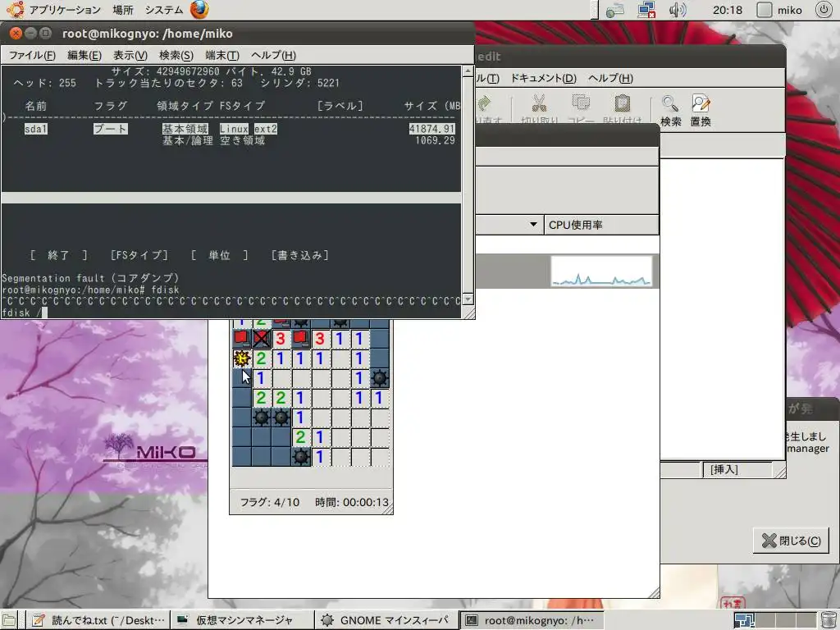Click the フラグ: 4/10 status text

[x=269, y=502]
